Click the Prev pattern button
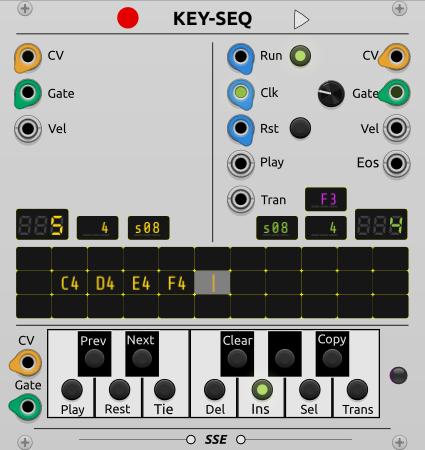This screenshot has height=450, width=425. point(94,358)
